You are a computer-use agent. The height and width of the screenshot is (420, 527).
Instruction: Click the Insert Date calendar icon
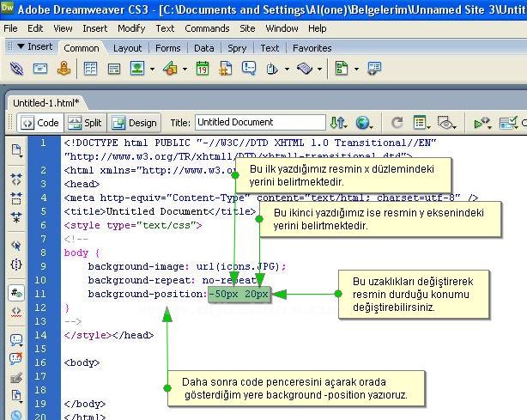(202, 69)
